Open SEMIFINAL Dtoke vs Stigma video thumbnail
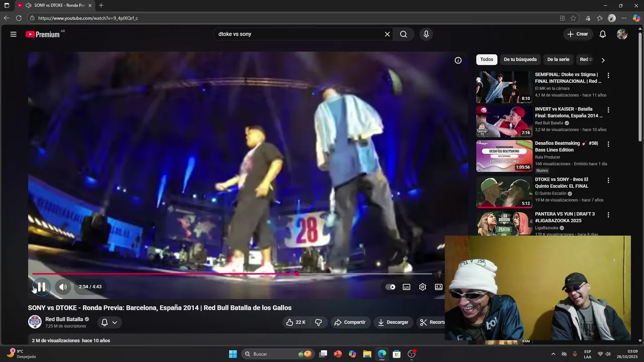Screen dimensions: 644x362 click(x=504, y=87)
